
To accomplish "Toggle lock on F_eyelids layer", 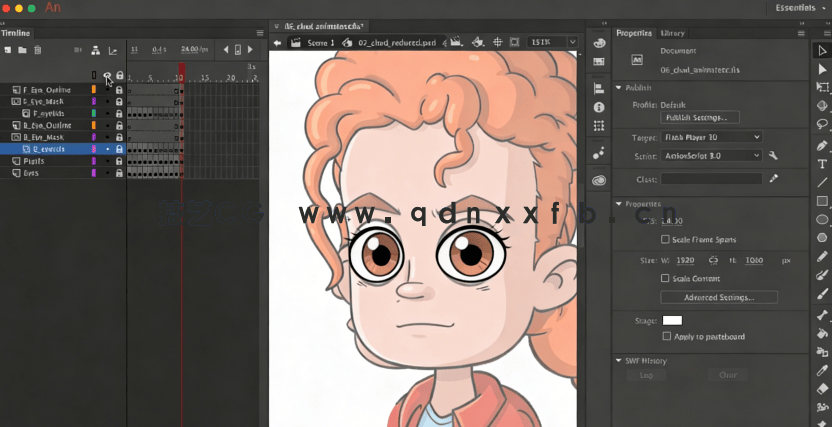I will click(x=119, y=114).
